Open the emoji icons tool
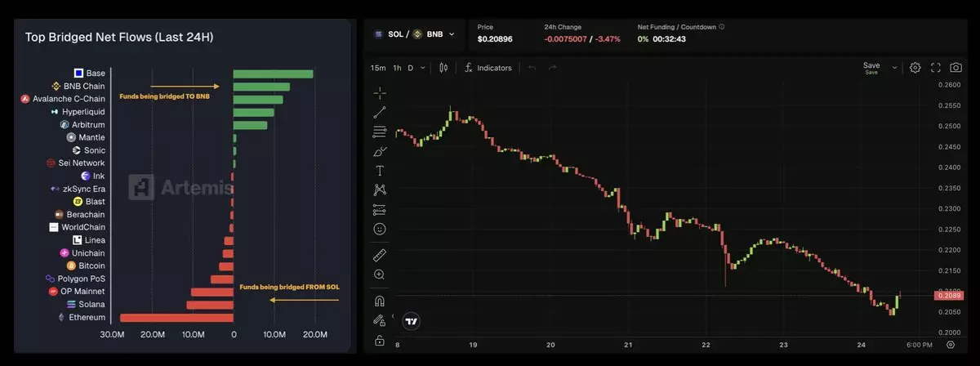The height and width of the screenshot is (366, 980). (x=380, y=230)
